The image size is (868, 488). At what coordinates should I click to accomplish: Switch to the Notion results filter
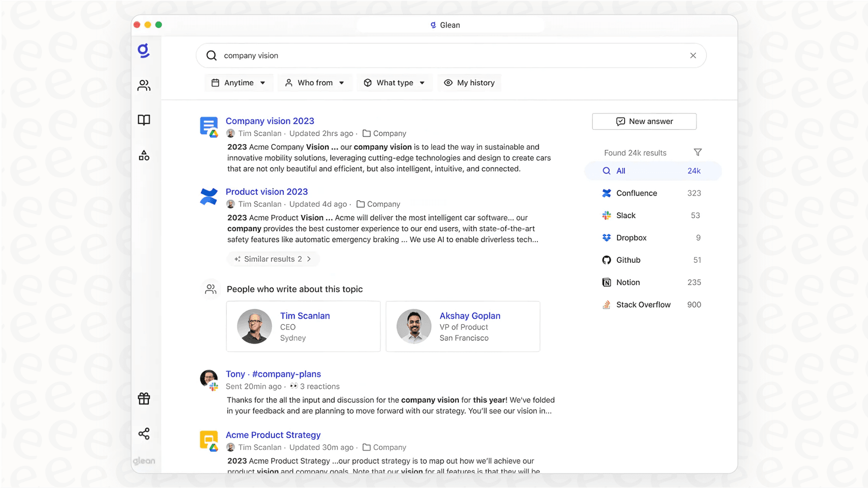pyautogui.click(x=628, y=282)
